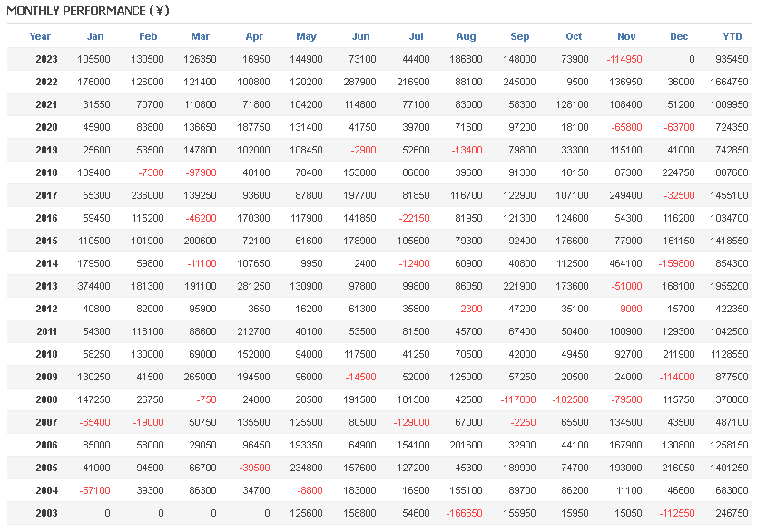The image size is (757, 532).
Task: Select the 2008 year row label
Action: coord(46,399)
